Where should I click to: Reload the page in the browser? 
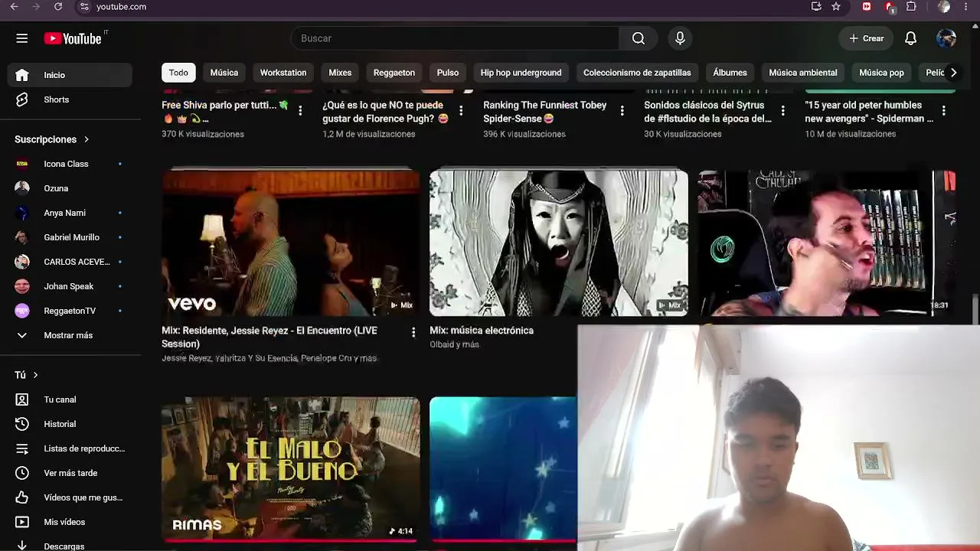[58, 7]
